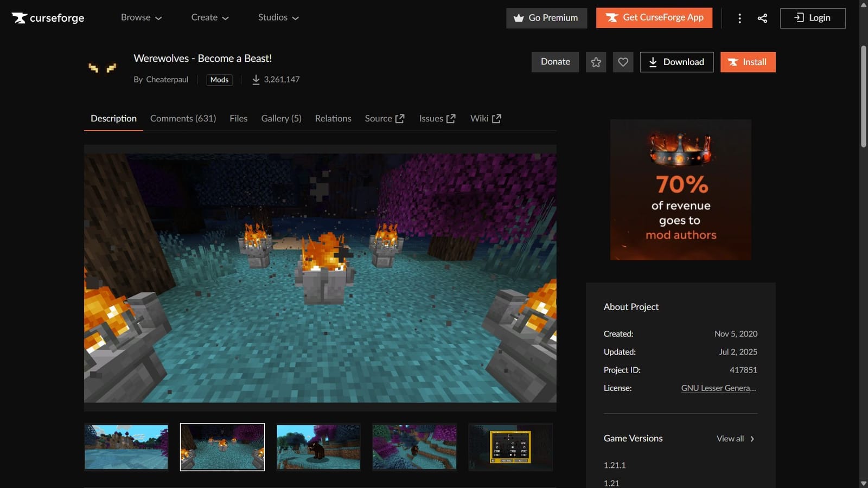Open the Source page external link icon
The image size is (868, 488).
[400, 118]
